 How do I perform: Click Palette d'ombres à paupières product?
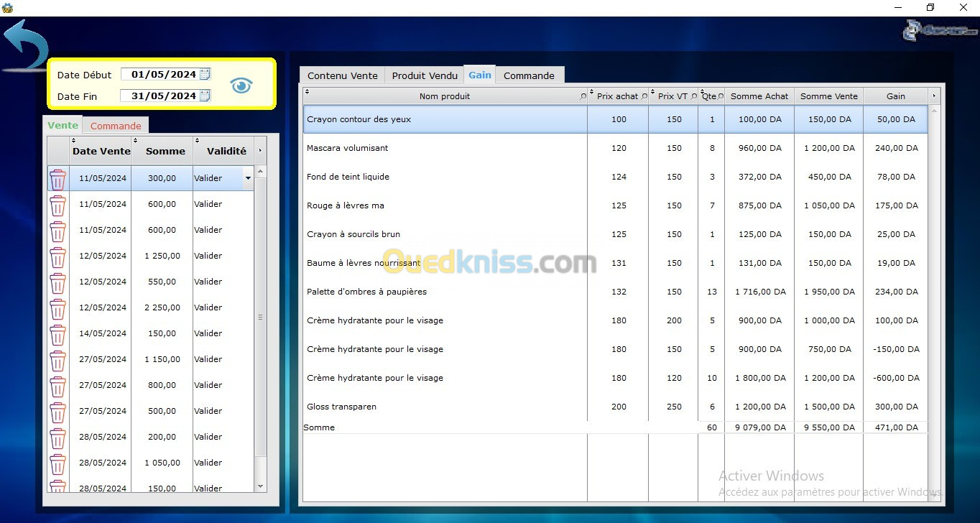[366, 292]
